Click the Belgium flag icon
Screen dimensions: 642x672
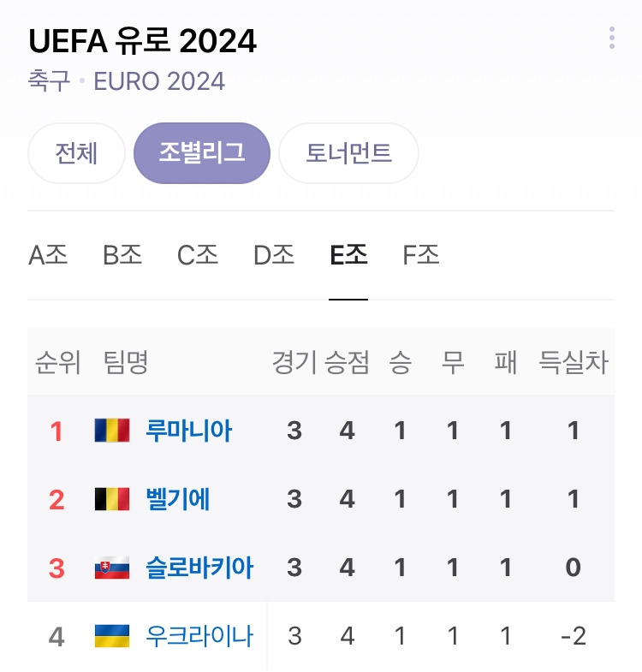(x=112, y=499)
